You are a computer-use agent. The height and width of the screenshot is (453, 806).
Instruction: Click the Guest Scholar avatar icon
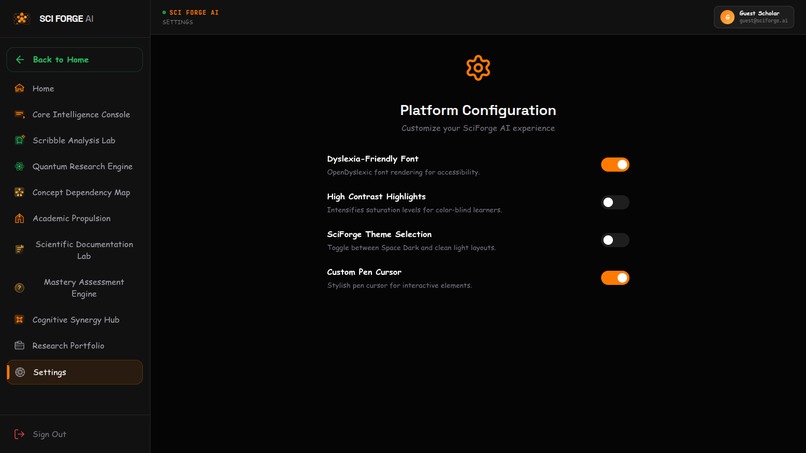pos(727,17)
